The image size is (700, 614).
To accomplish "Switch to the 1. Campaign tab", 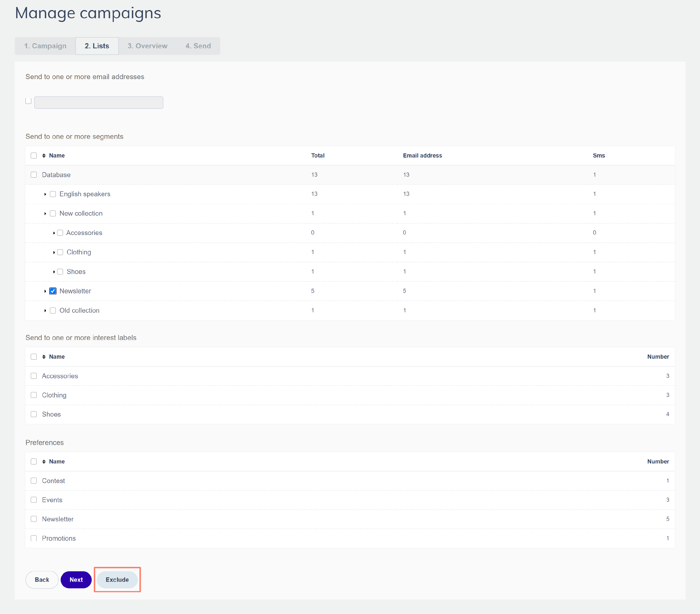I will click(x=45, y=46).
